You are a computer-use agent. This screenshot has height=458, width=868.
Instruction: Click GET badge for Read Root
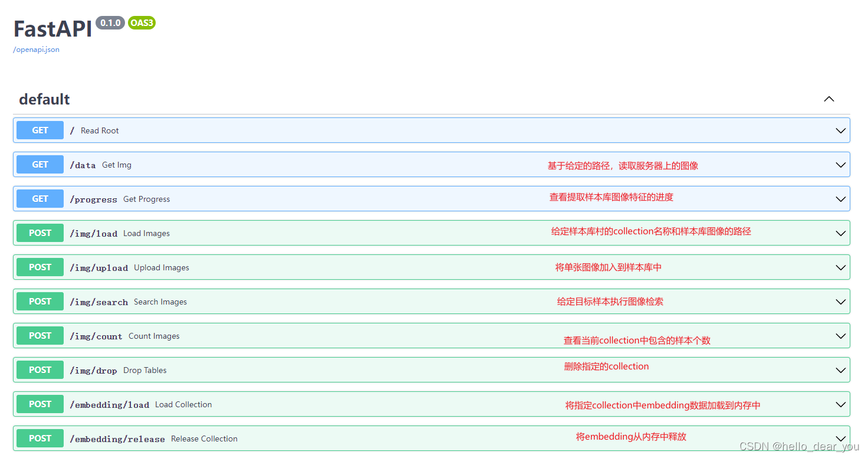click(40, 130)
